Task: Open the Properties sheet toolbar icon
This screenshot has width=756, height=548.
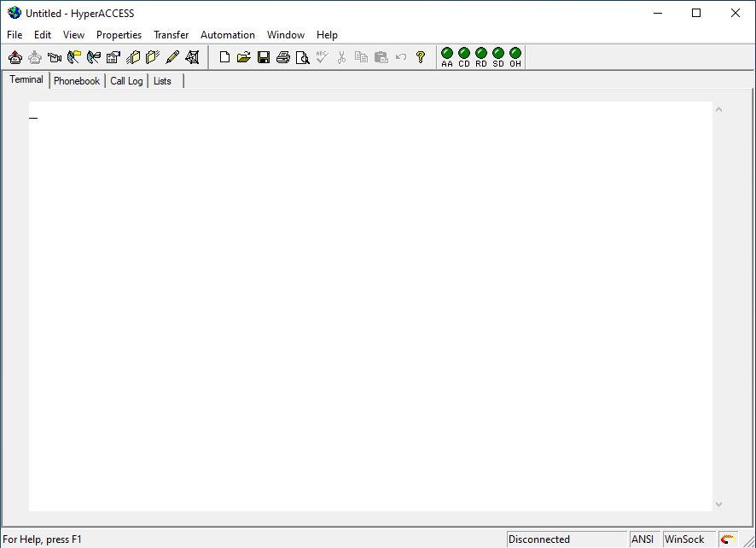Action: [113, 57]
